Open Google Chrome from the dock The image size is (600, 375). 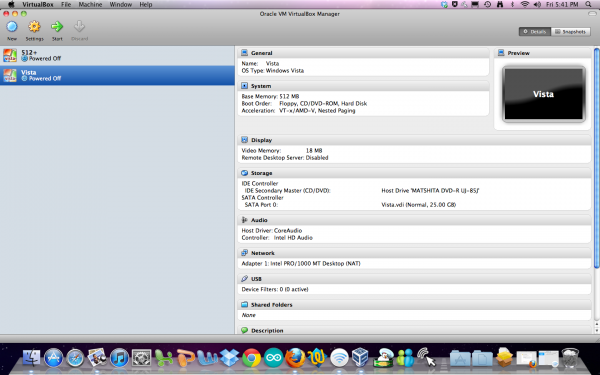pyautogui.click(x=251, y=358)
